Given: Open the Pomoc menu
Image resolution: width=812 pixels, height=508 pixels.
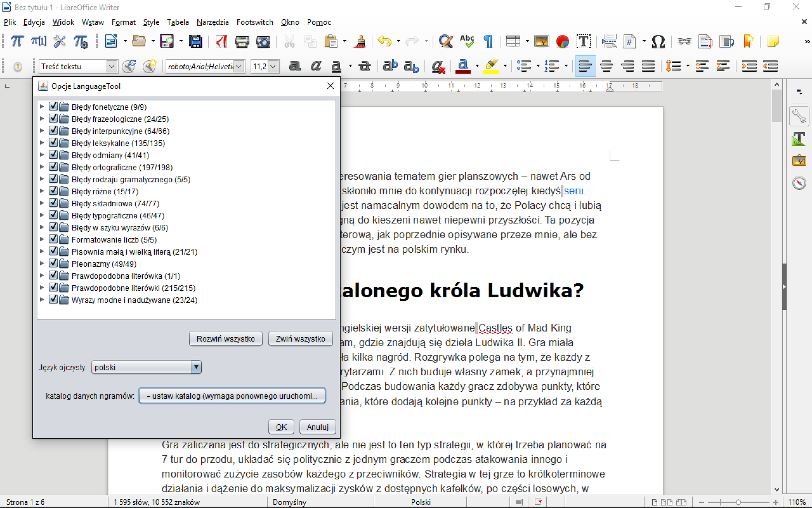Looking at the screenshot, I should click(x=319, y=22).
